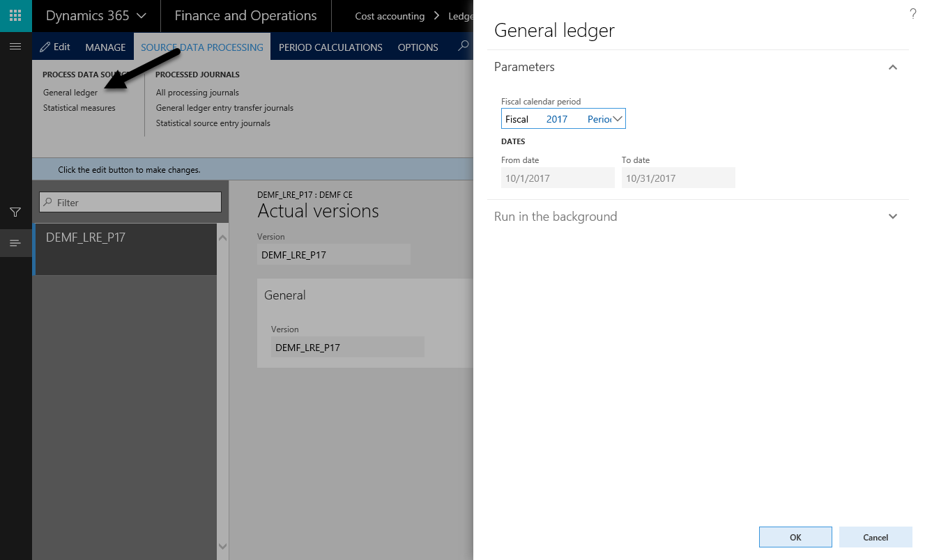Toggle the hamburger navigation menu

15,47
